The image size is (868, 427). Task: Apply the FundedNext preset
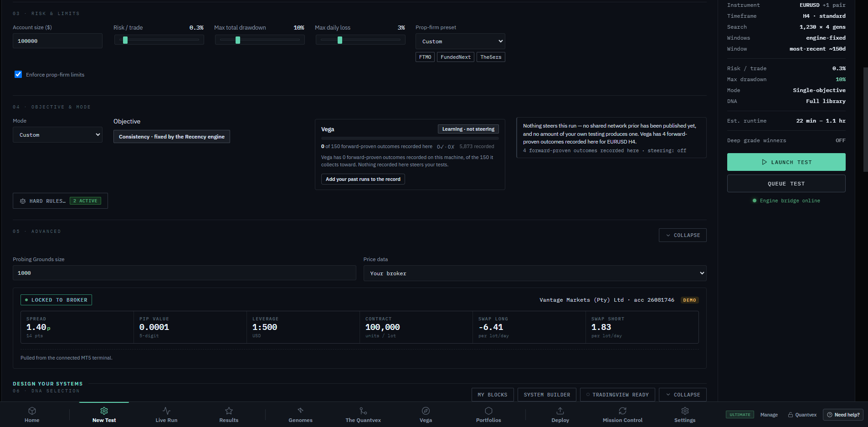(x=456, y=57)
